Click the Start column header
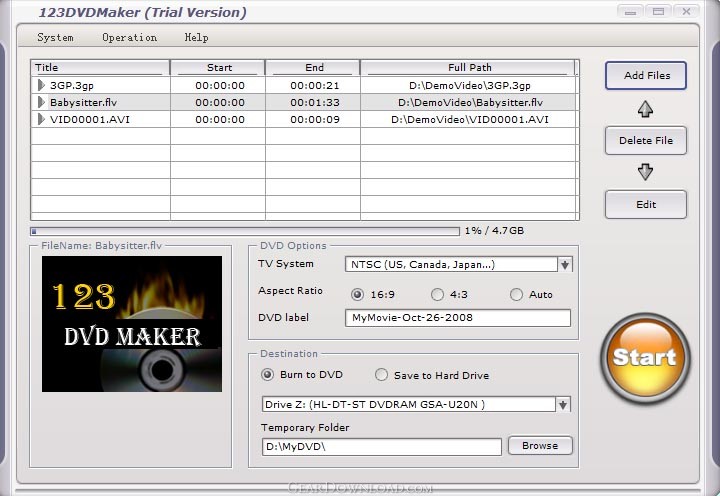This screenshot has width=720, height=496. tap(218, 68)
